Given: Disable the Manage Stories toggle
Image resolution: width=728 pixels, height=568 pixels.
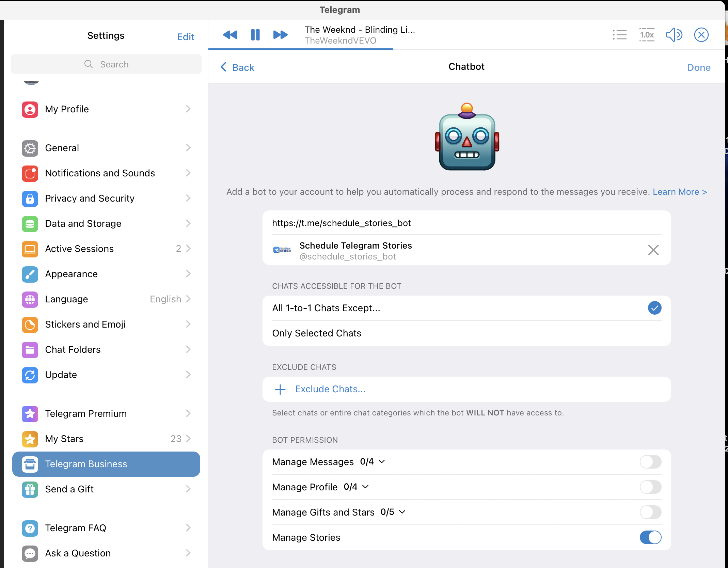Looking at the screenshot, I should tap(650, 538).
